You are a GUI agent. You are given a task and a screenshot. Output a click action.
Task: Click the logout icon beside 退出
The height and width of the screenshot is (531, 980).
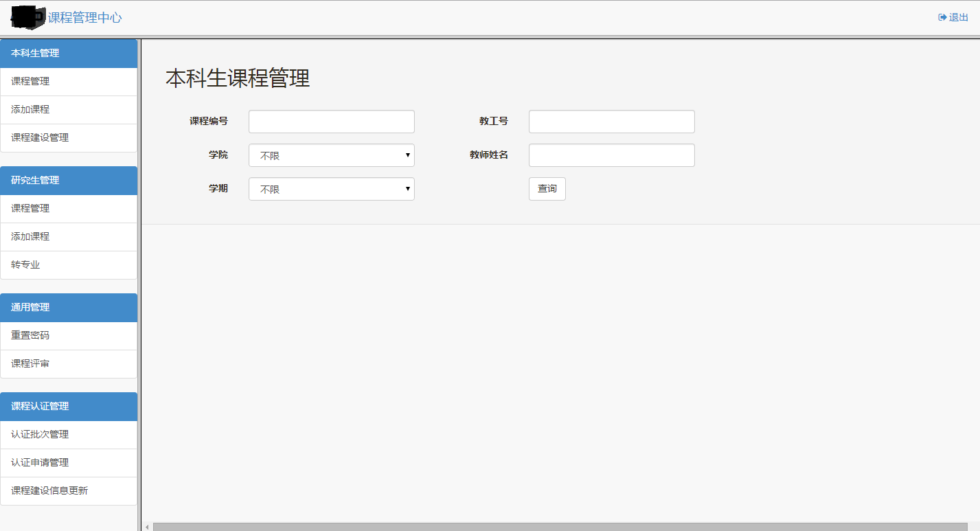coord(942,18)
